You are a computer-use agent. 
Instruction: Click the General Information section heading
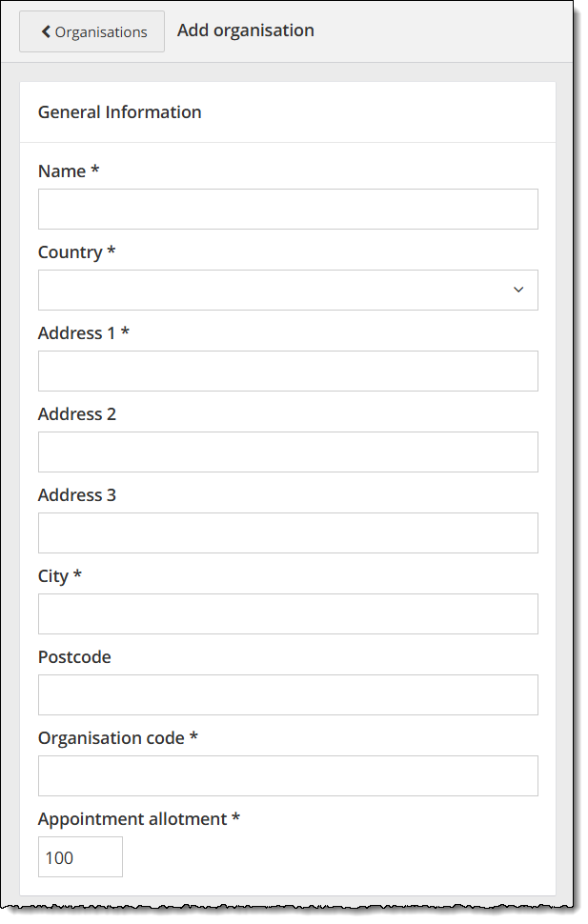(x=119, y=112)
